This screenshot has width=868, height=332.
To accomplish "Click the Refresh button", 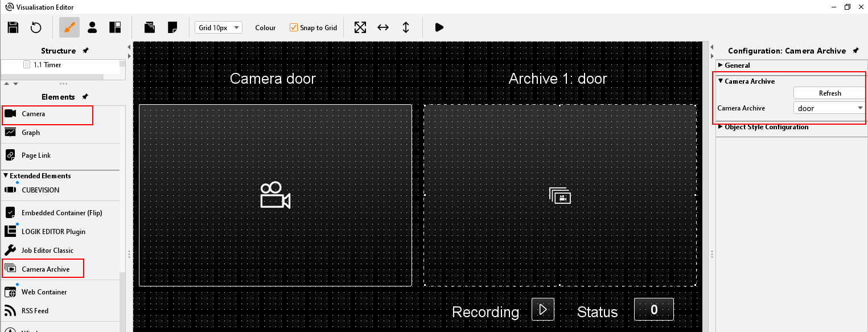I will tap(829, 93).
